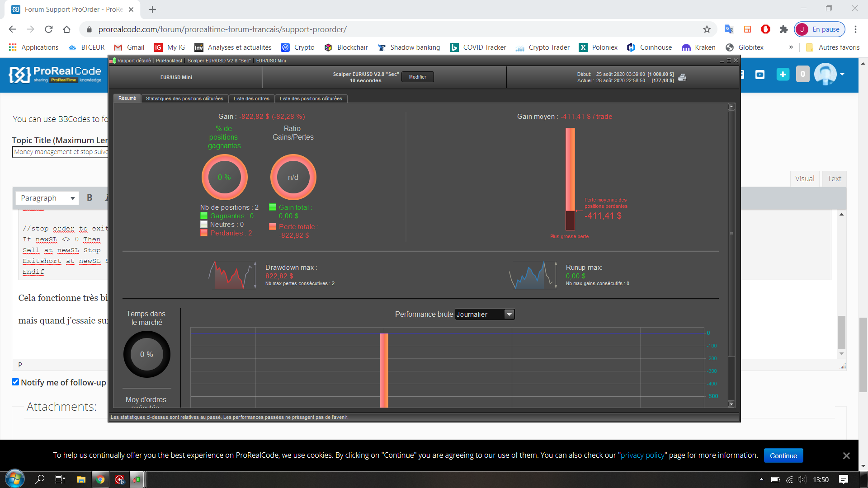Expand the user avatar menu arrow

point(842,75)
